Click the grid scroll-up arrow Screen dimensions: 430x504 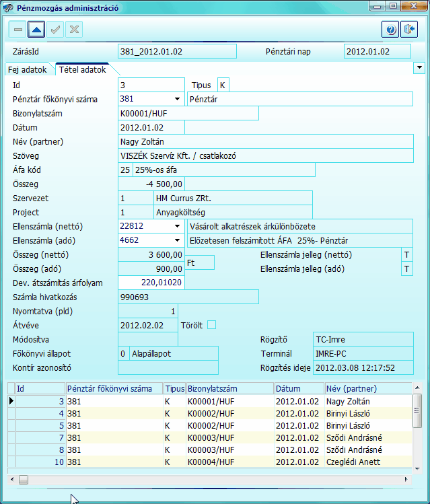pos(417,388)
